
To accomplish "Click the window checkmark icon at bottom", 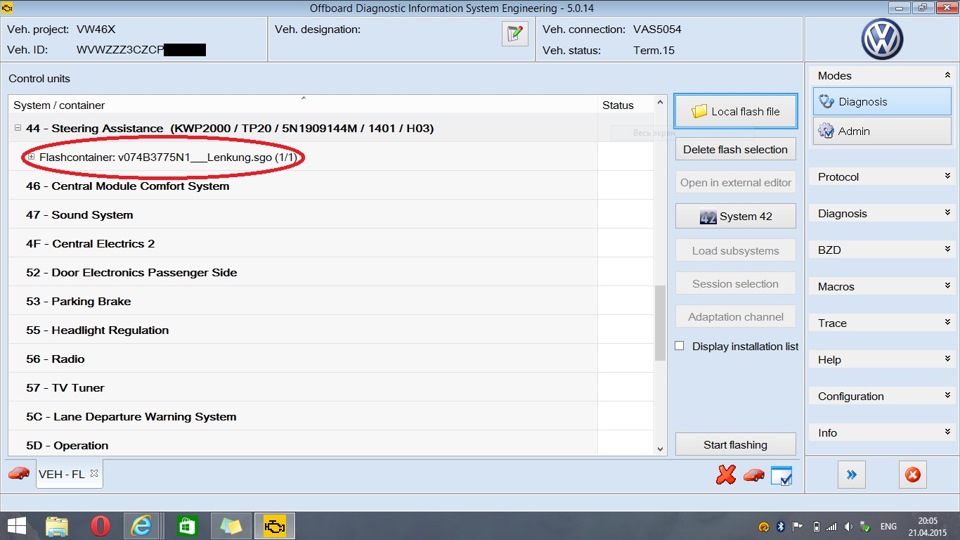I will (x=781, y=476).
